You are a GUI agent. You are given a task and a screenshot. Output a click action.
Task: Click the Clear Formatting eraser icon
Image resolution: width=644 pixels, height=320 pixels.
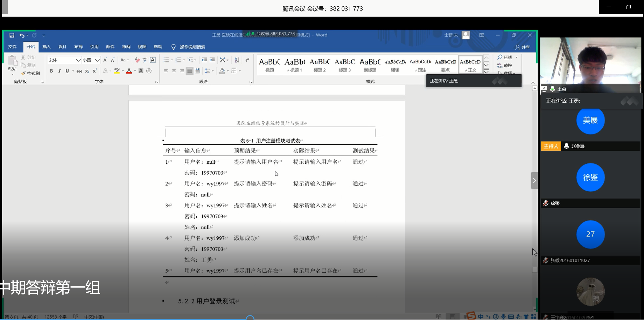tap(137, 60)
